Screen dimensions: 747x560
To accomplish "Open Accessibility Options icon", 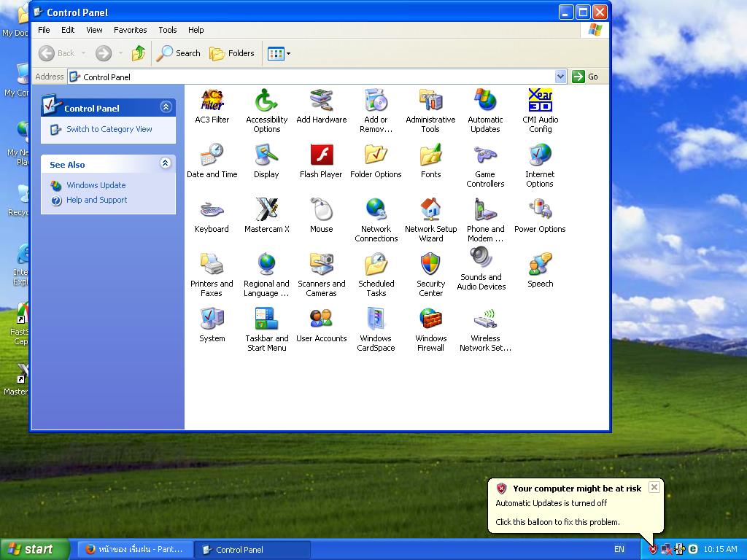I will click(x=266, y=101).
